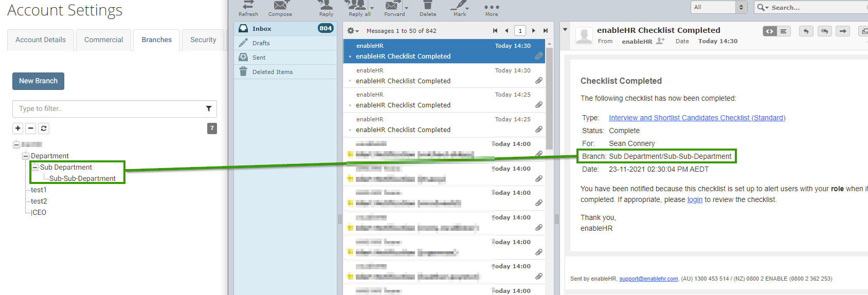The height and width of the screenshot is (295, 868).
Task: Open the Forward dropdown arrow
Action: [x=406, y=8]
